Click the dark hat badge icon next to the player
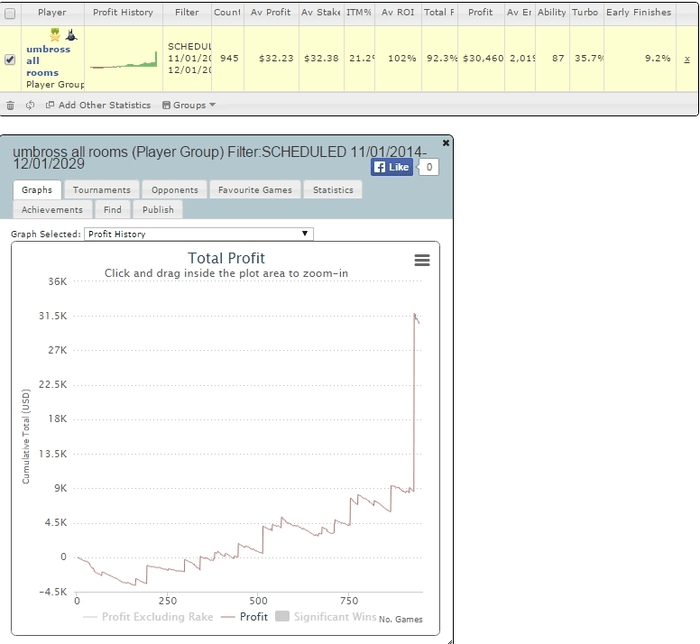Image resolution: width=700 pixels, height=644 pixels. [71, 35]
